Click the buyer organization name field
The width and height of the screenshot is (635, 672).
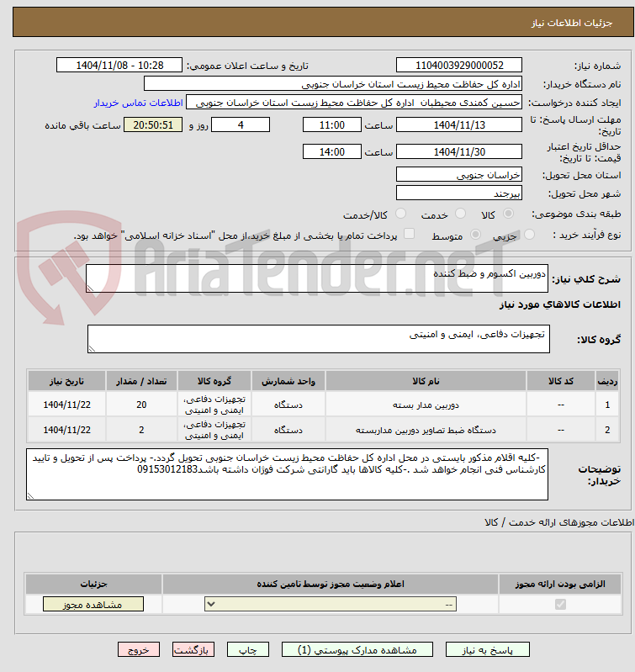(x=333, y=83)
